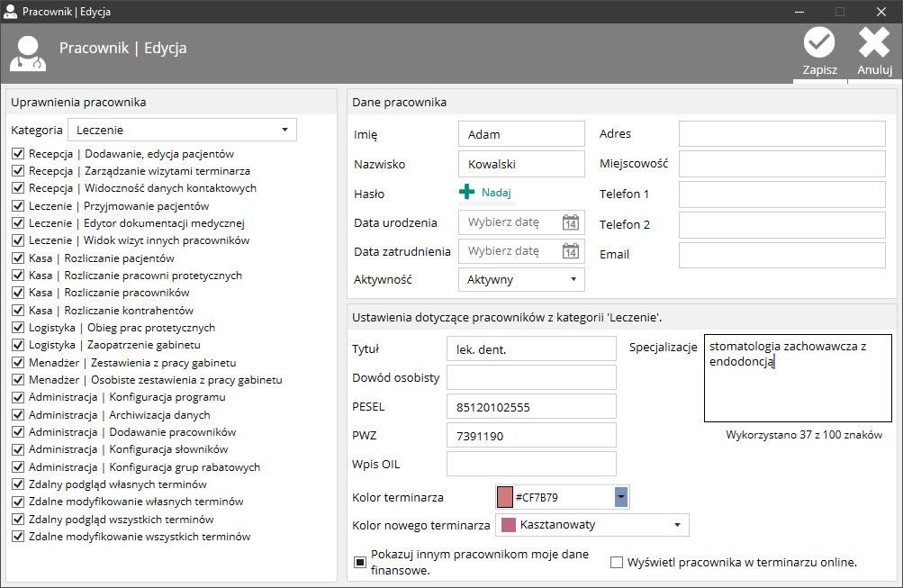Click the window title bar user icon
903x588 pixels.
[x=11, y=12]
